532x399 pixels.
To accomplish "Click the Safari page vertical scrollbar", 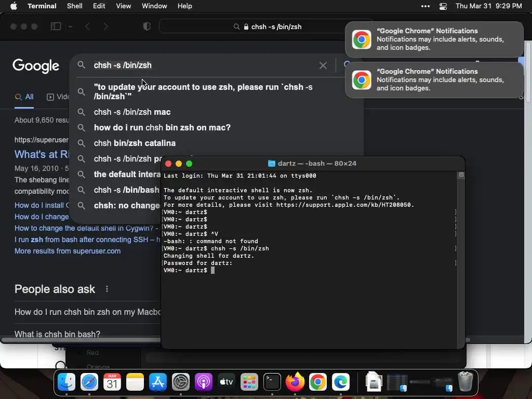I will point(528,71).
